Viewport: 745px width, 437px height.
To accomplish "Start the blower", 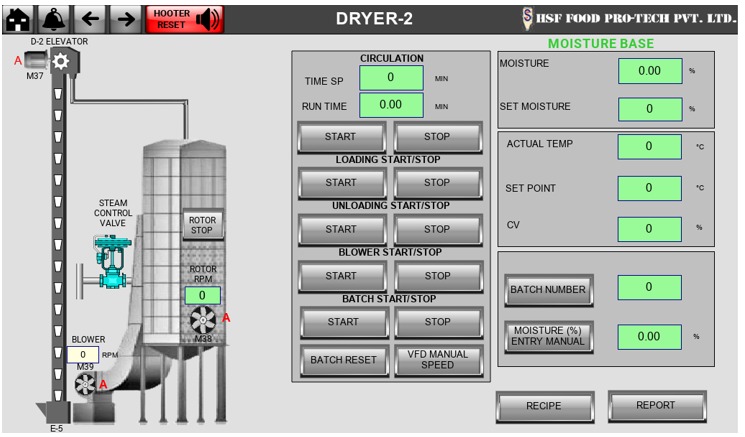I will tap(340, 276).
